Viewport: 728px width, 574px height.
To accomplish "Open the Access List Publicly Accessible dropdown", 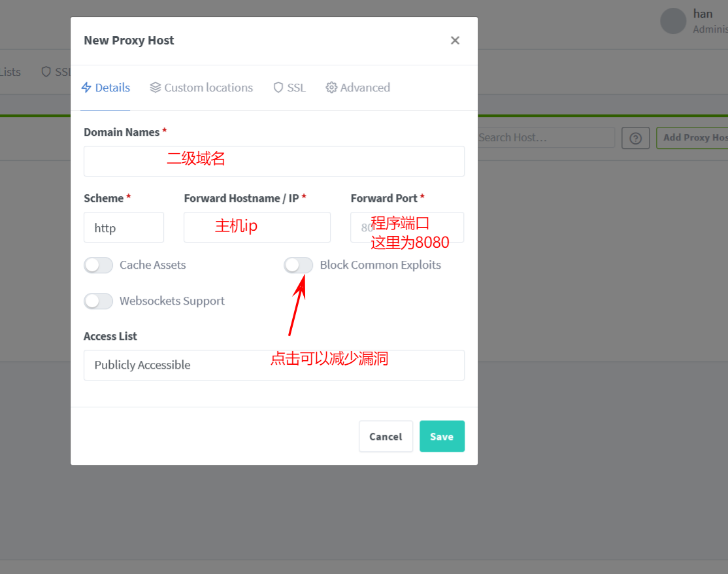I will pos(274,365).
